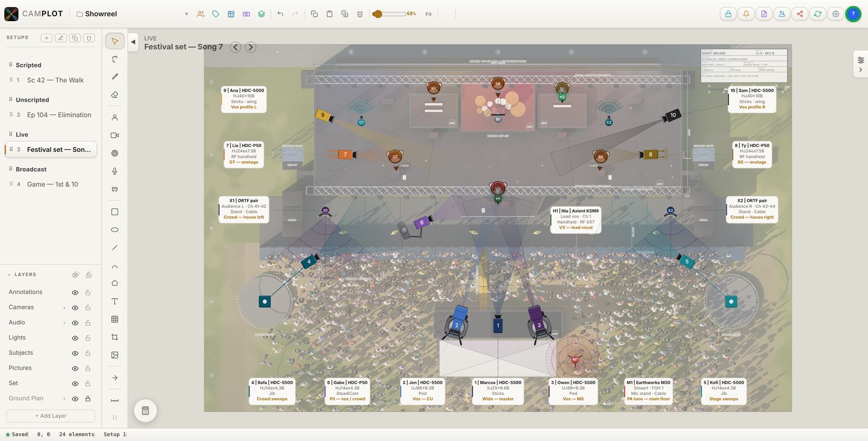868x441 pixels.
Task: Toggle visibility of the Cameras layer
Action: [x=75, y=308]
